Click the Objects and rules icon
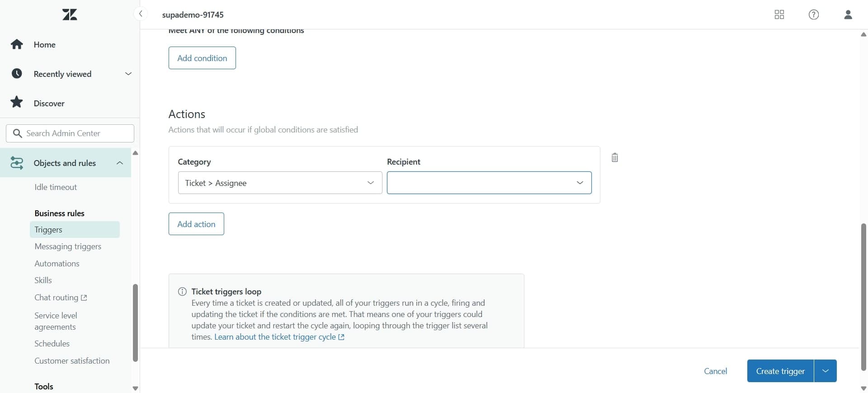 [x=17, y=163]
